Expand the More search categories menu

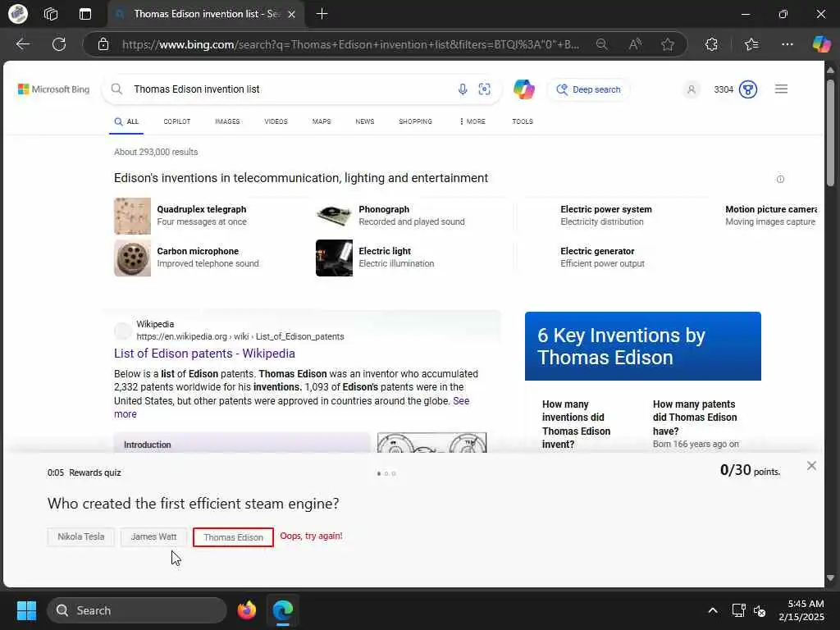click(472, 121)
